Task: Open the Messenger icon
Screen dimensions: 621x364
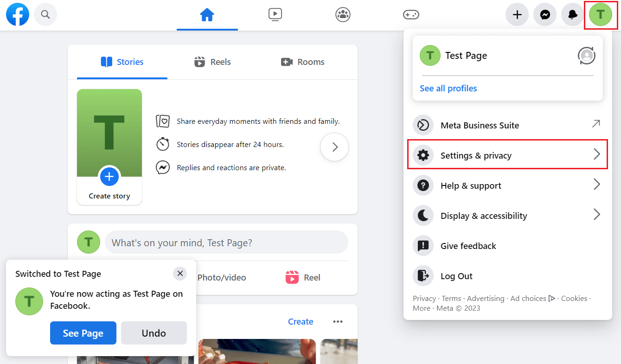Action: click(545, 15)
